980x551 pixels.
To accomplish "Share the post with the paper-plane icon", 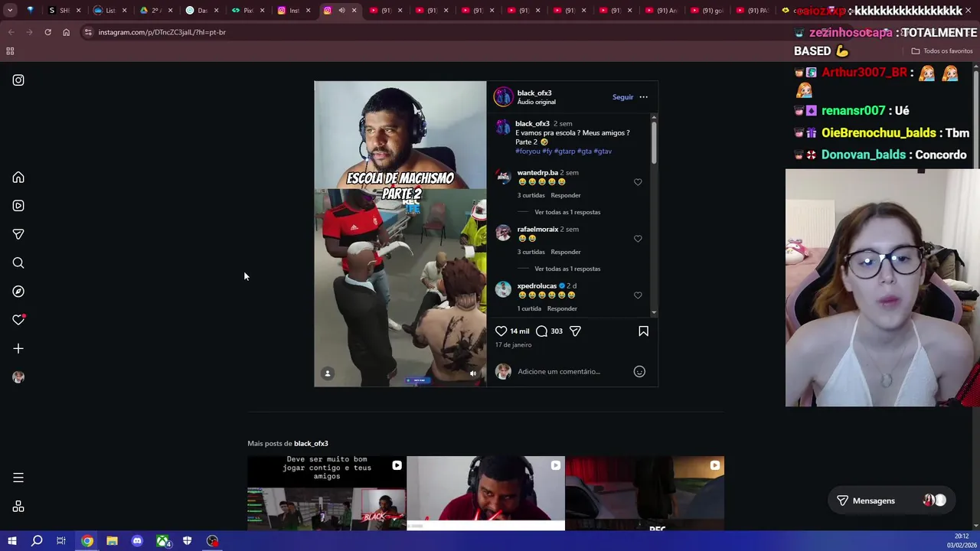I will pos(575,331).
